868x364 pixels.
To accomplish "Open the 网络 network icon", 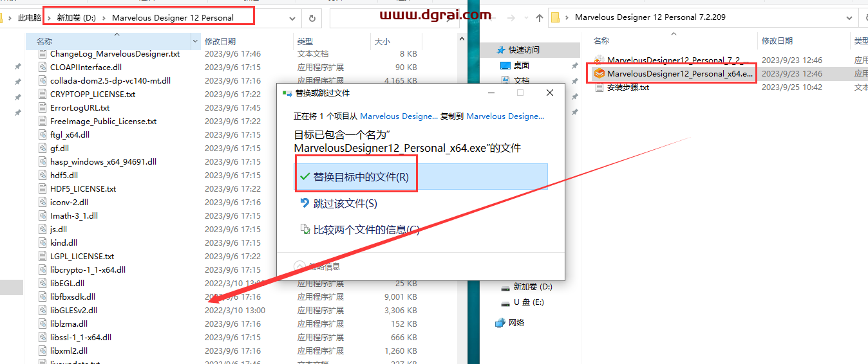I will pyautogui.click(x=500, y=323).
